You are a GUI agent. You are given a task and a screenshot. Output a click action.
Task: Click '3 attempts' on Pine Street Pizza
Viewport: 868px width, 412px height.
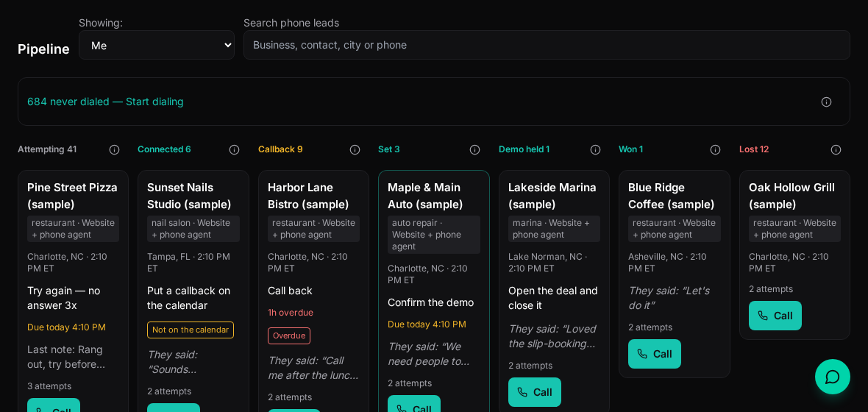click(x=49, y=386)
